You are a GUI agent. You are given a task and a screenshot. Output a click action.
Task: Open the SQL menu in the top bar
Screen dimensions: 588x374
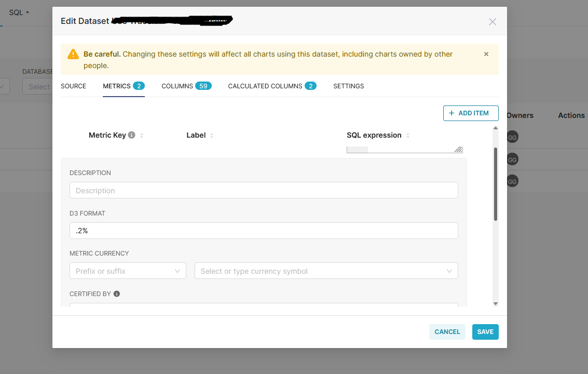17,12
